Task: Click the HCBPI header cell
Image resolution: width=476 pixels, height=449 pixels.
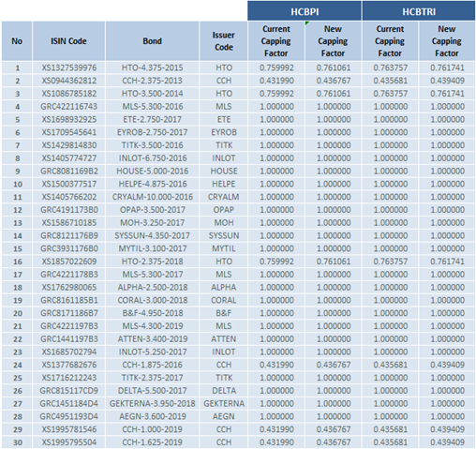Action: click(x=305, y=11)
